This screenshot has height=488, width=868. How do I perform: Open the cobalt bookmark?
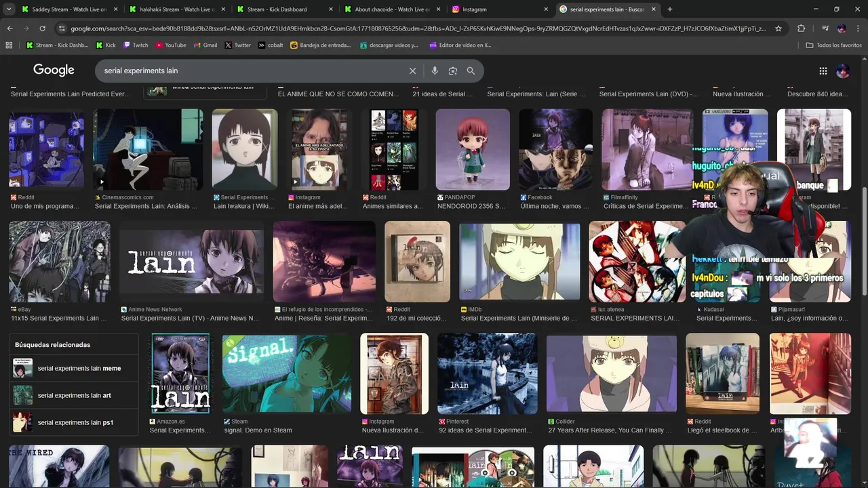pos(271,45)
